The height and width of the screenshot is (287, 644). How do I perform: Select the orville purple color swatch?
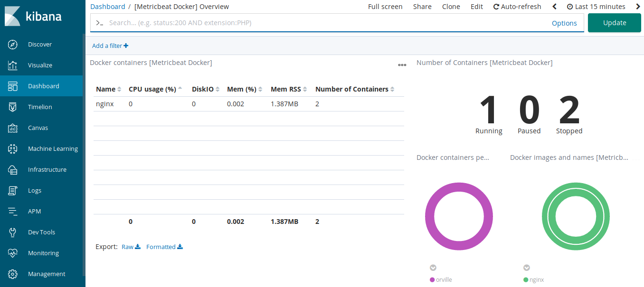coord(432,279)
